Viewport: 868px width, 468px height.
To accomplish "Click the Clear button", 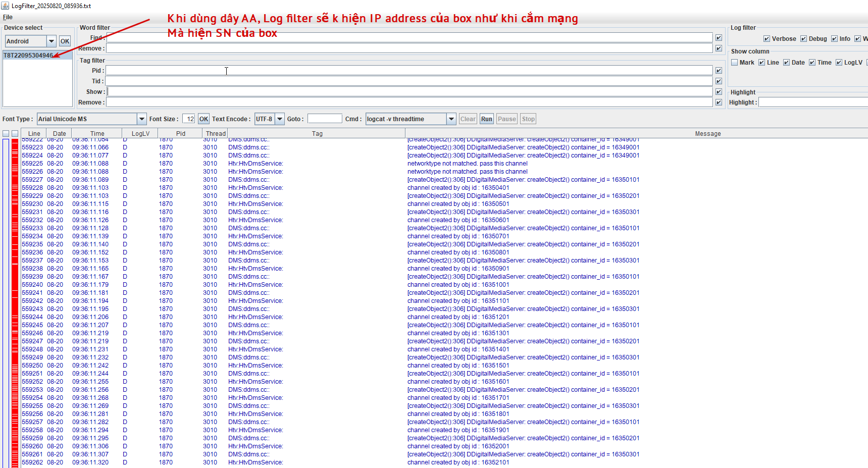I will [468, 119].
